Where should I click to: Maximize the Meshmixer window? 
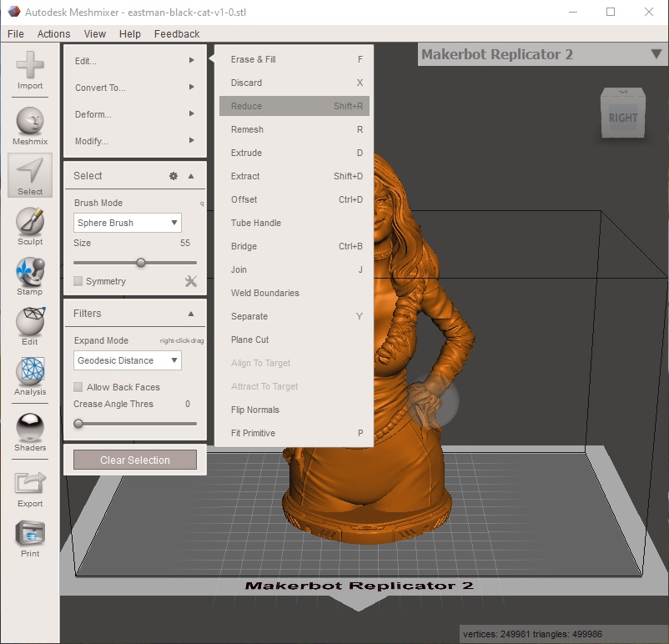611,12
